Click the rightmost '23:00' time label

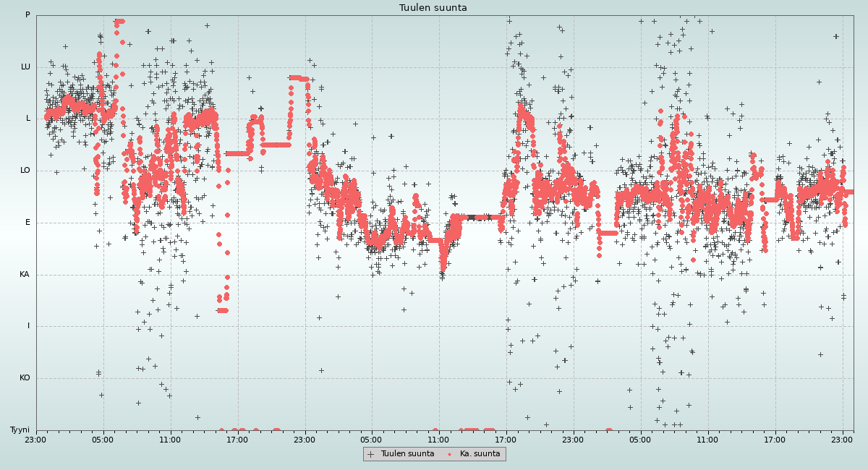click(x=842, y=440)
